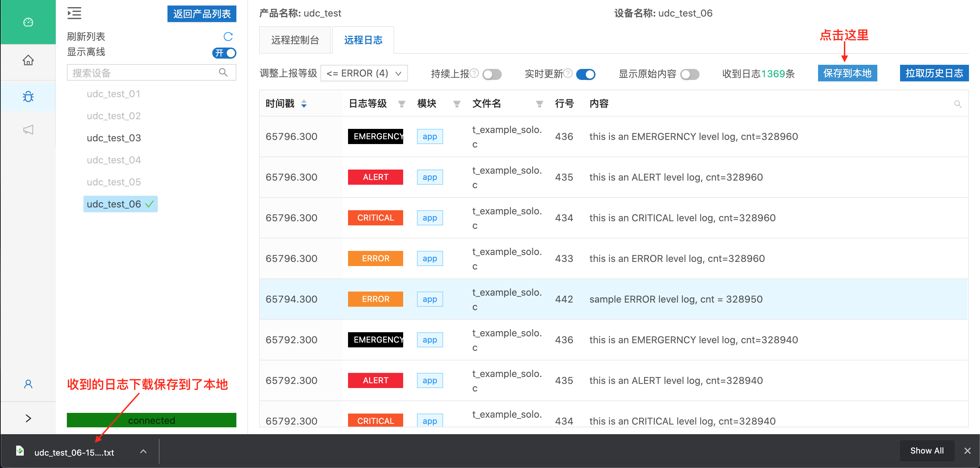Click timestamp 65794.300
This screenshot has height=468, width=980.
tap(292, 299)
